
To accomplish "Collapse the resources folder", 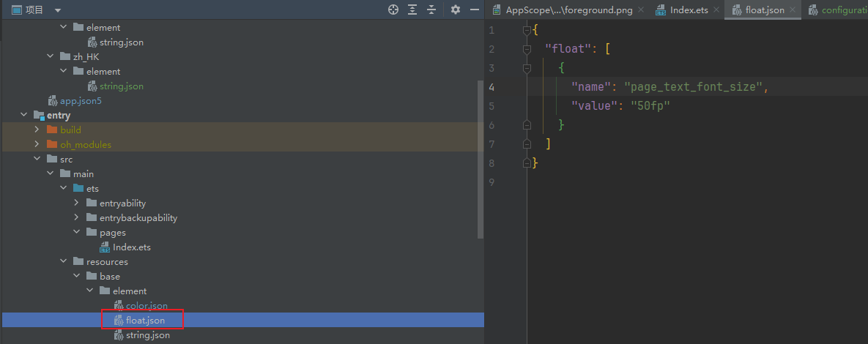I will (x=64, y=261).
